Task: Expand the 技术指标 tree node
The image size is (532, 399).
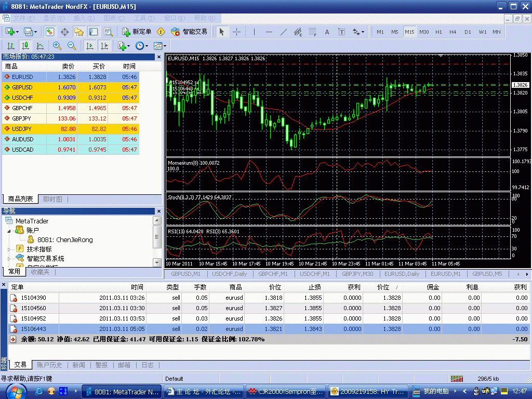Action: (9, 249)
